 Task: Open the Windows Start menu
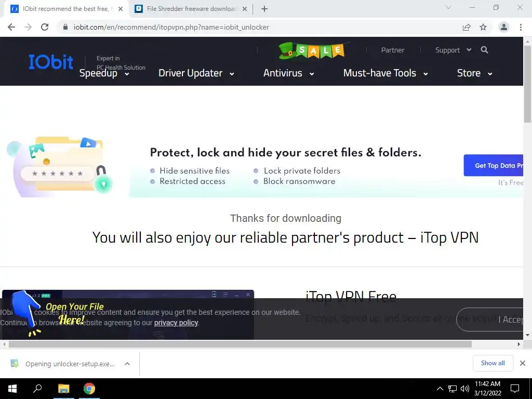click(12, 389)
